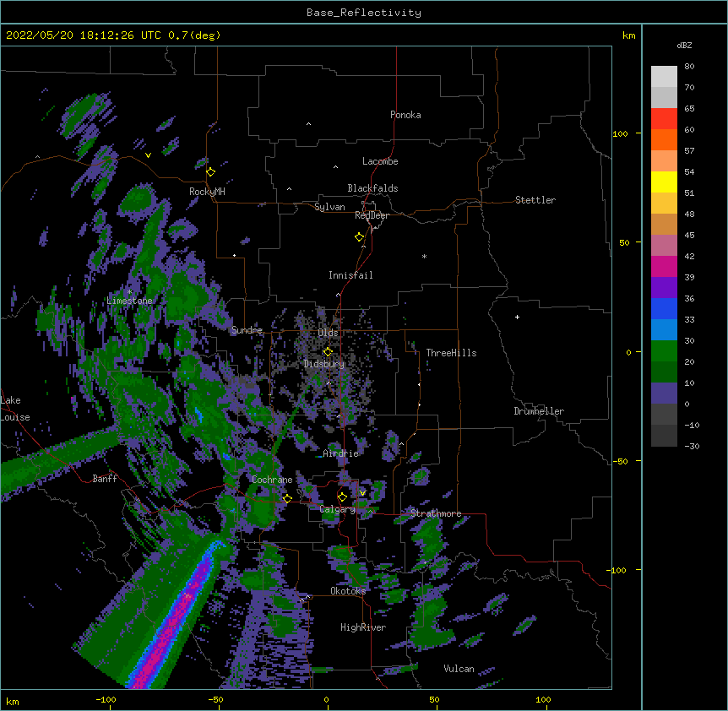Click the magenta 39–42 dBZ legend swatch

click(664, 267)
